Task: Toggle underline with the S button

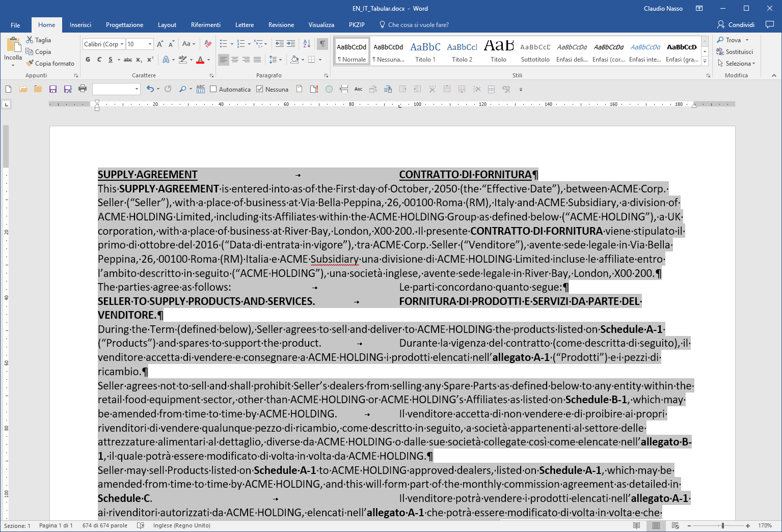Action: [111, 60]
